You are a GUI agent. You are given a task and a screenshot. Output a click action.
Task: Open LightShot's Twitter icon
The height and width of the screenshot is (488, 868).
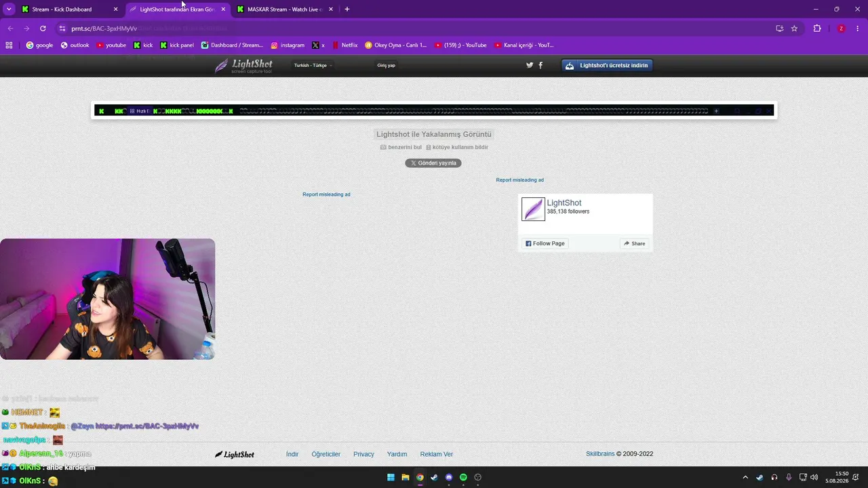(530, 65)
